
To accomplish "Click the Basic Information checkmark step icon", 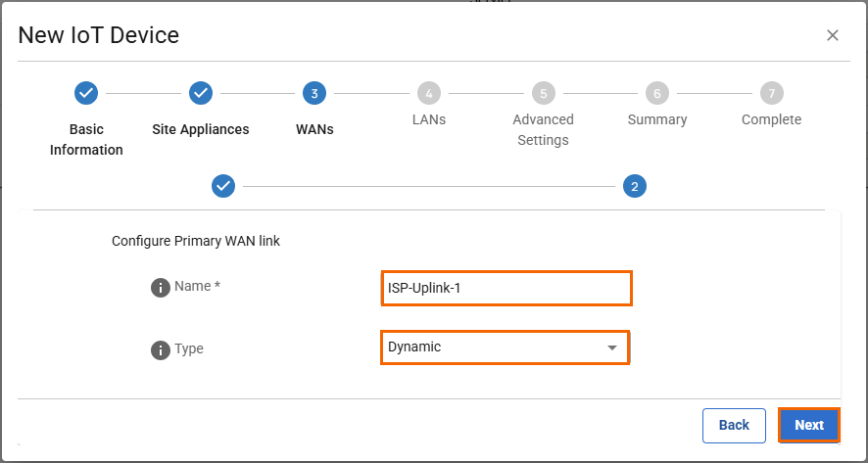I will coord(86,93).
